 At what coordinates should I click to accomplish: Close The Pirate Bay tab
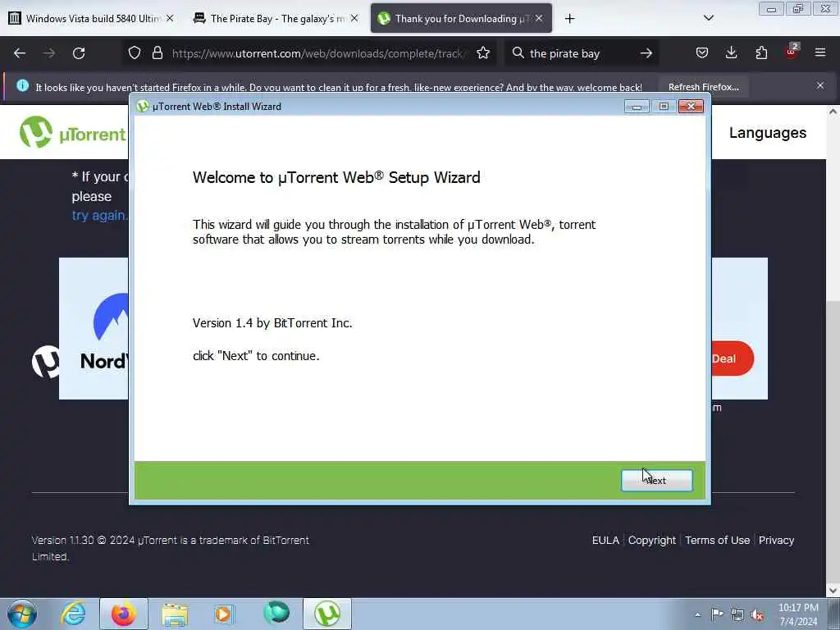click(354, 18)
